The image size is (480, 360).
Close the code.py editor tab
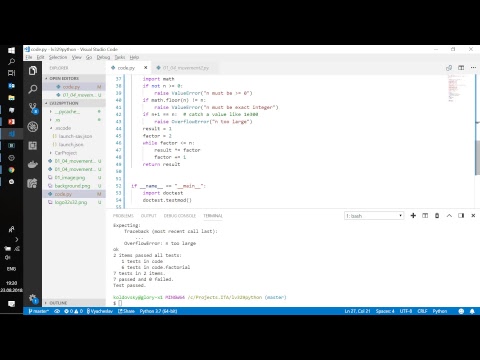(x=145, y=68)
